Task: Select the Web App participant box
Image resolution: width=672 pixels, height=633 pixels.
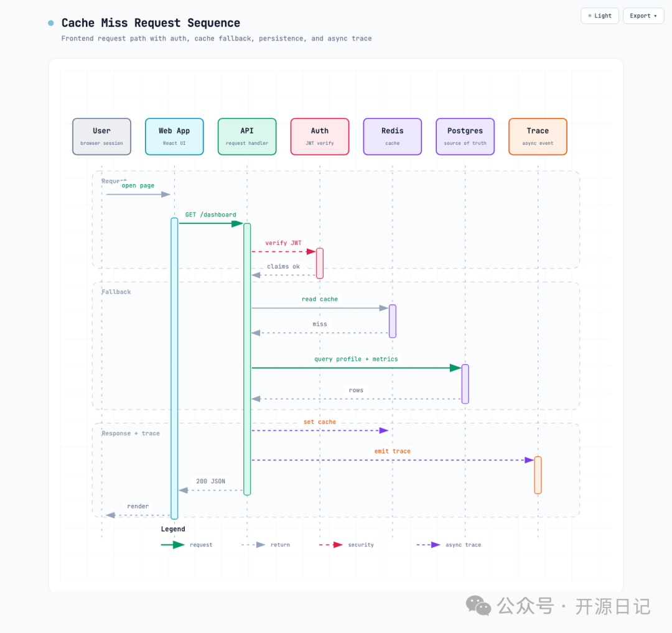Action: (174, 137)
